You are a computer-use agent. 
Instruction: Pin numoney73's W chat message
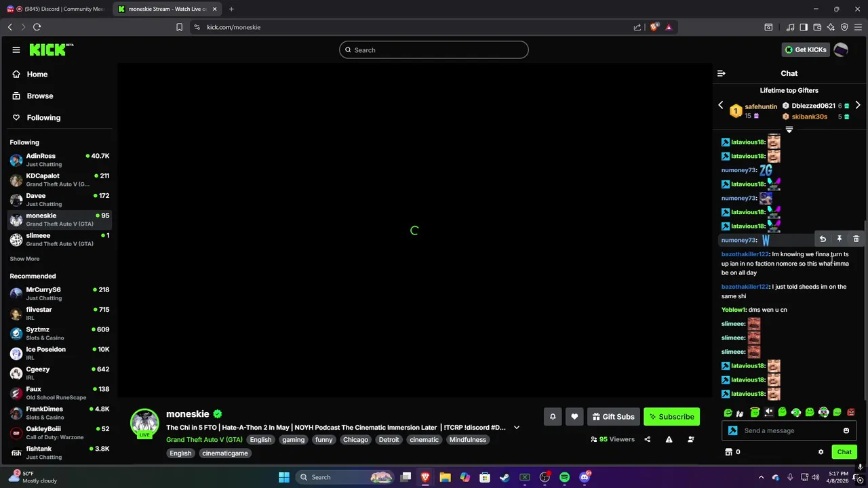[840, 239]
